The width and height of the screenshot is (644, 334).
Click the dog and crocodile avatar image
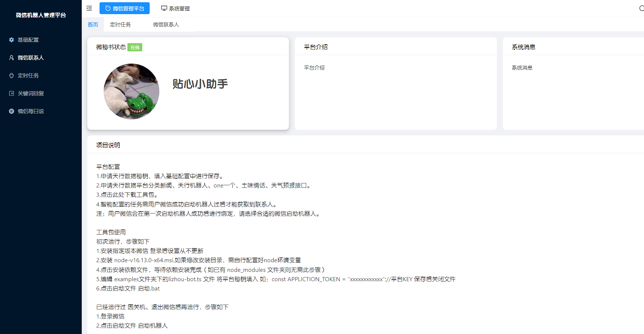pos(131,91)
